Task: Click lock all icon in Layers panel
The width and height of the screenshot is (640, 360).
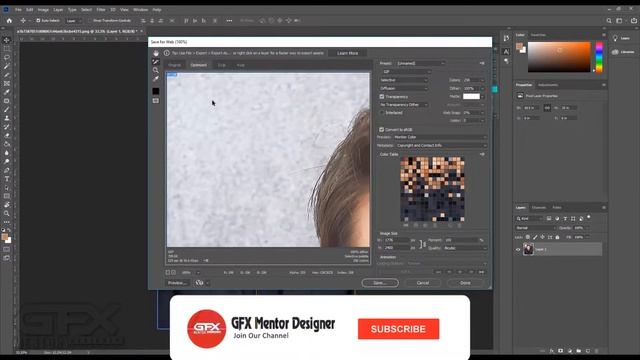Action: (x=557, y=237)
